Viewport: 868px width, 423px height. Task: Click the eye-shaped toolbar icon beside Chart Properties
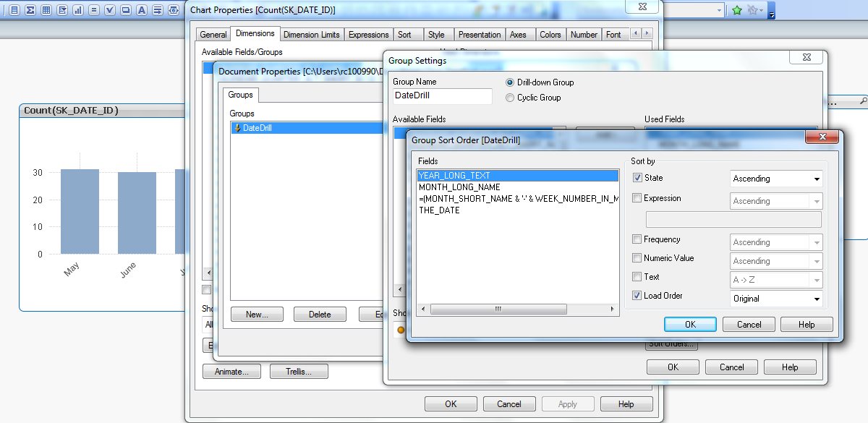pos(173,10)
